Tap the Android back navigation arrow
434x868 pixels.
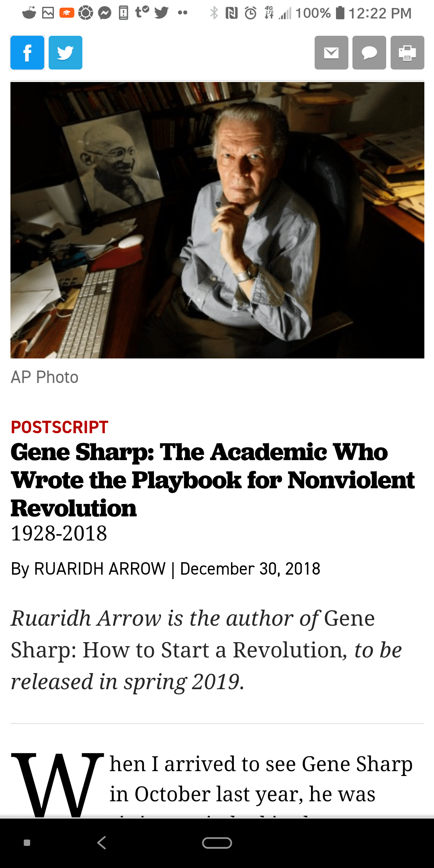pyautogui.click(x=102, y=843)
